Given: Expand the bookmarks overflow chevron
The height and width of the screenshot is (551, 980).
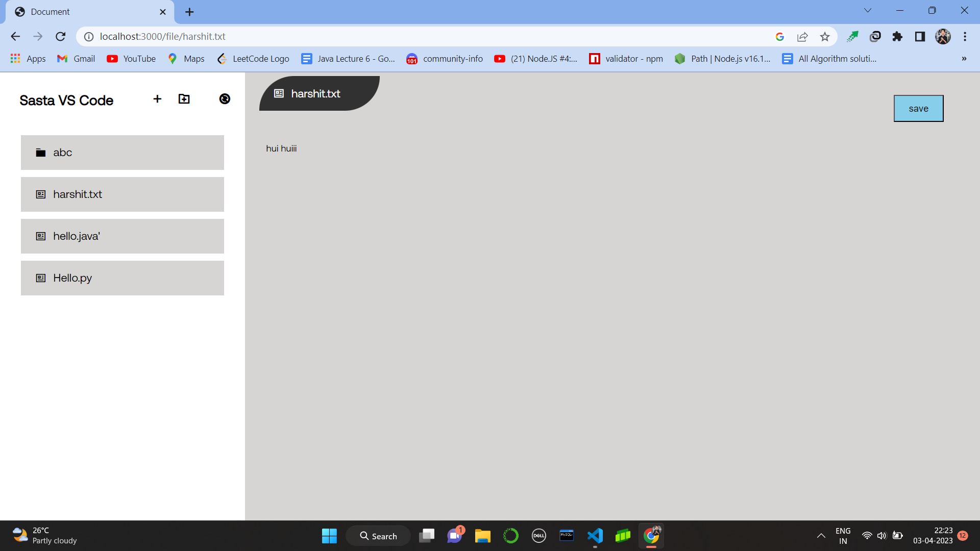Looking at the screenshot, I should [964, 59].
